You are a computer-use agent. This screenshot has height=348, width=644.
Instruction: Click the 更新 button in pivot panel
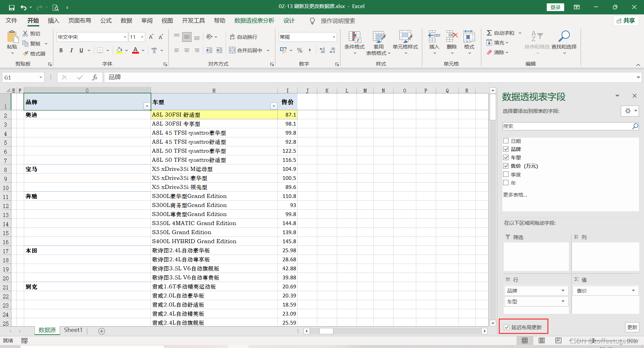point(632,327)
